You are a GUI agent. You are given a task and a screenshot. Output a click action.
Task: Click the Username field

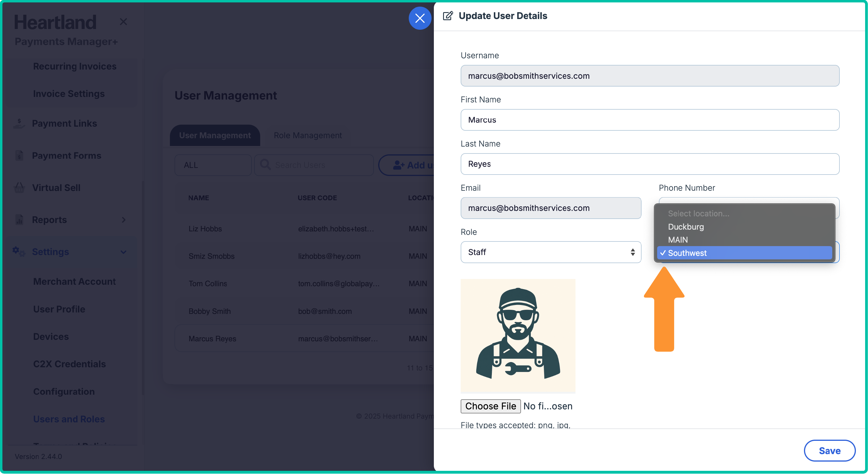pyautogui.click(x=650, y=76)
